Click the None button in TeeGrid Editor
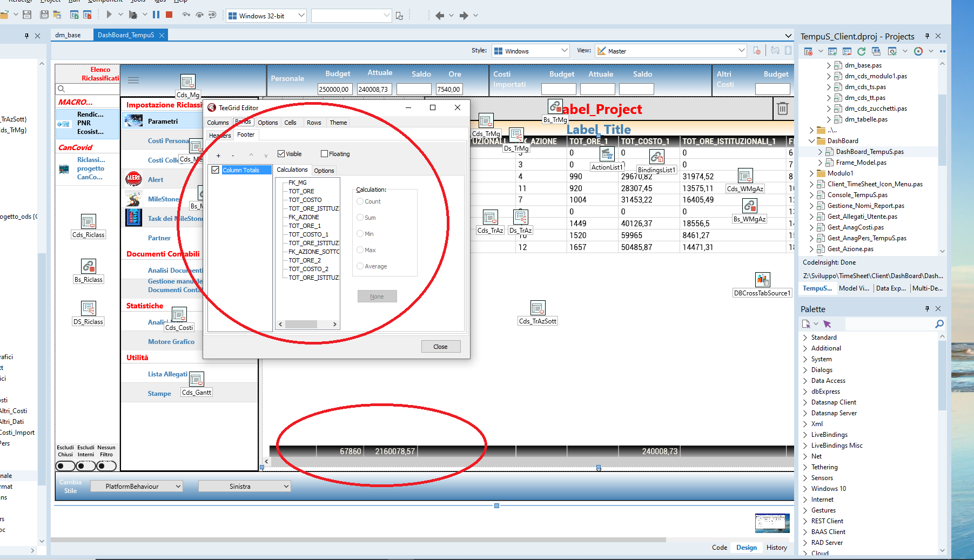Image resolution: width=974 pixels, height=560 pixels. [377, 296]
